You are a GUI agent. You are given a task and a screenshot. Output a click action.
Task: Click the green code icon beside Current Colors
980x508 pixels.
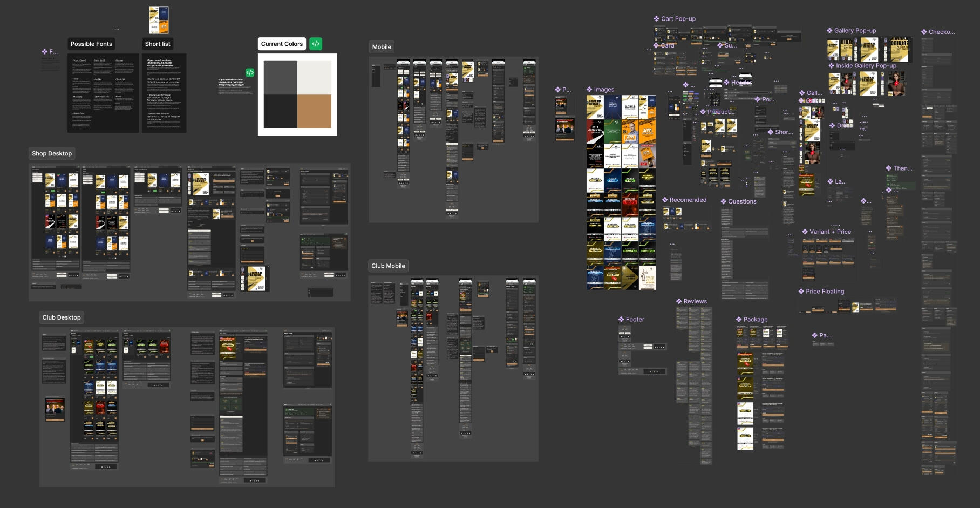pos(316,44)
